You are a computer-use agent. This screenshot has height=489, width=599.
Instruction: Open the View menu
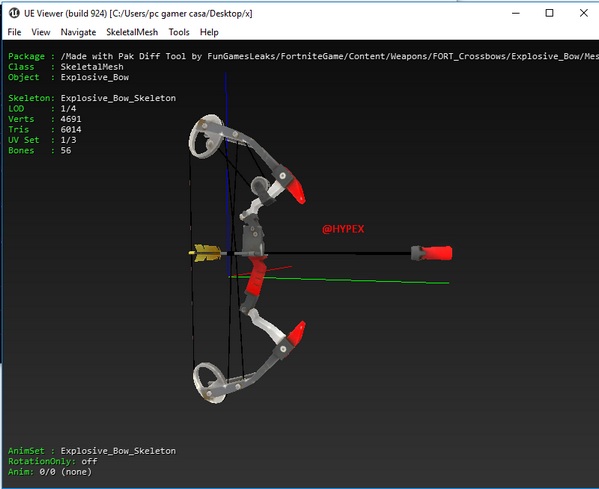coord(40,32)
